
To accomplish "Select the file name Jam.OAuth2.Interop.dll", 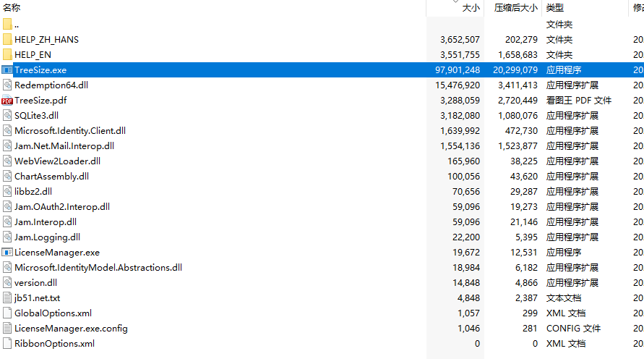I will 62,207.
